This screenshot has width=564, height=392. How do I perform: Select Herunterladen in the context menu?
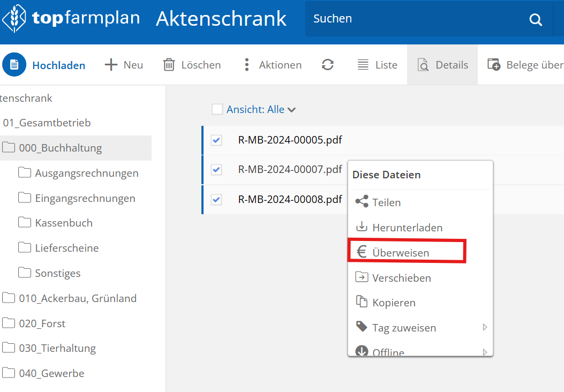point(407,228)
